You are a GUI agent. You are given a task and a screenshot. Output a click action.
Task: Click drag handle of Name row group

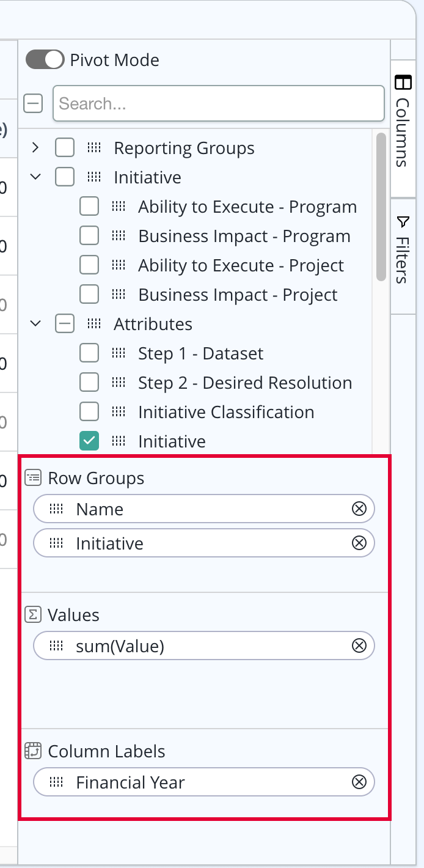(56, 509)
